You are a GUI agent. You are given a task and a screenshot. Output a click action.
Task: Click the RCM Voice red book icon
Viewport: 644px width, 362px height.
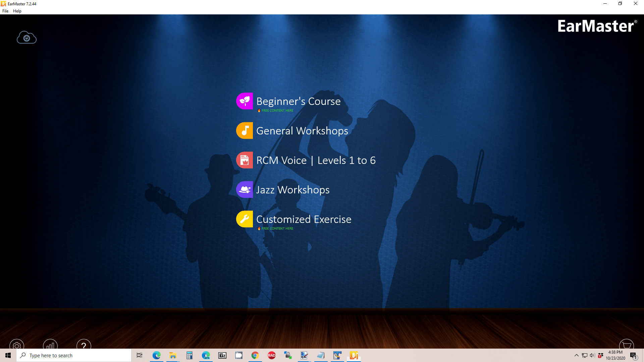[245, 160]
